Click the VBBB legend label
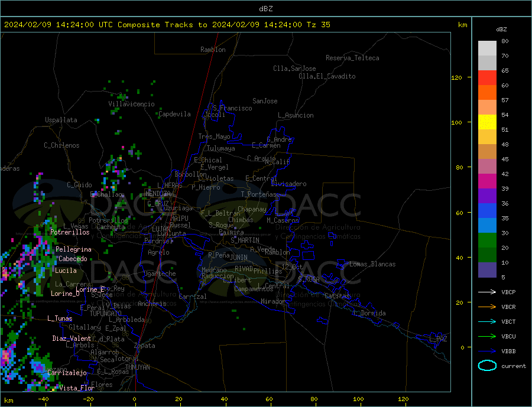The image size is (532, 407). [508, 351]
